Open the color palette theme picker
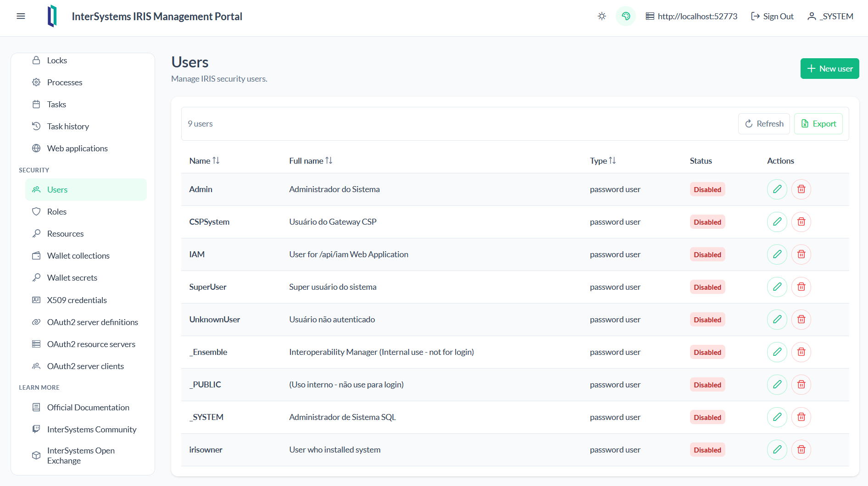Image resolution: width=868 pixels, height=486 pixels. tap(626, 17)
